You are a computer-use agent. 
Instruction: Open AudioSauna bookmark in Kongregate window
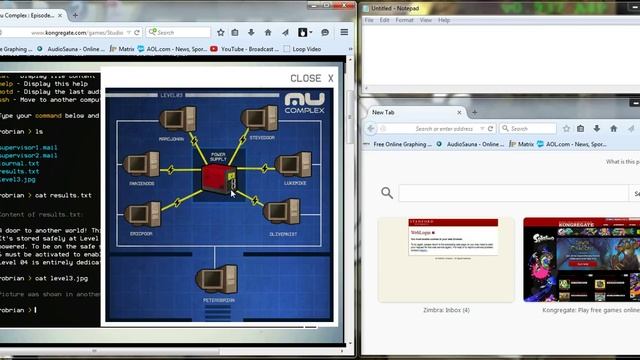tap(71, 49)
